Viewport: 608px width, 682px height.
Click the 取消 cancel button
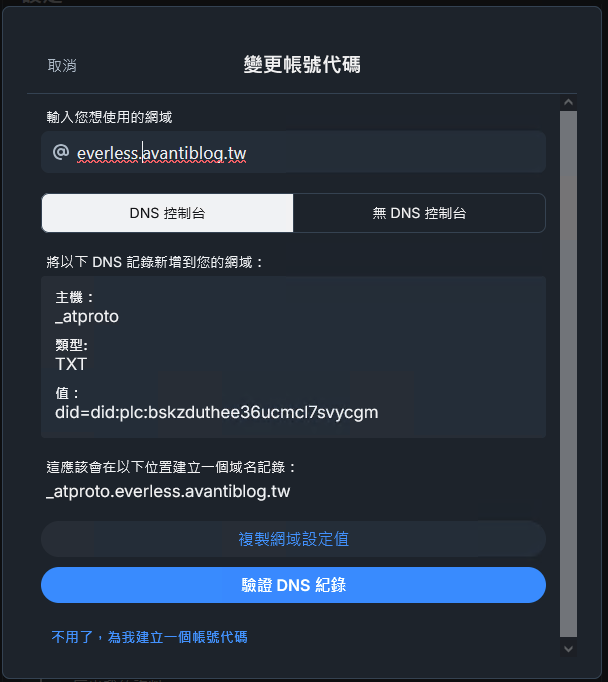[x=62, y=66]
